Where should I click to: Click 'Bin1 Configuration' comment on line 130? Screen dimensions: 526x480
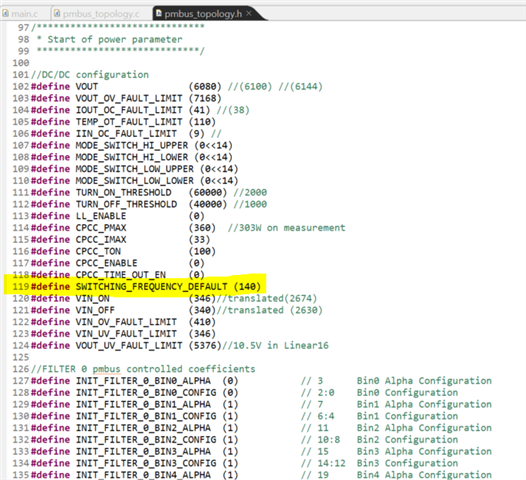point(408,416)
